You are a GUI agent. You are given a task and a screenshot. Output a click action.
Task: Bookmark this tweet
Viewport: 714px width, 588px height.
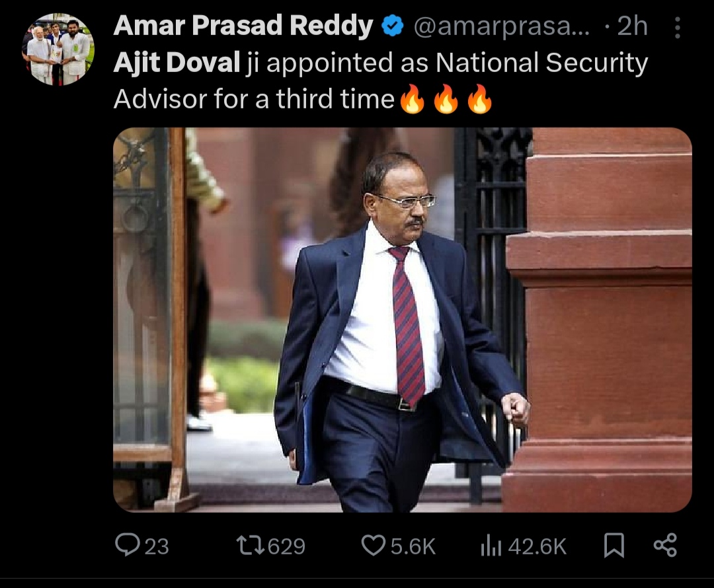click(614, 546)
